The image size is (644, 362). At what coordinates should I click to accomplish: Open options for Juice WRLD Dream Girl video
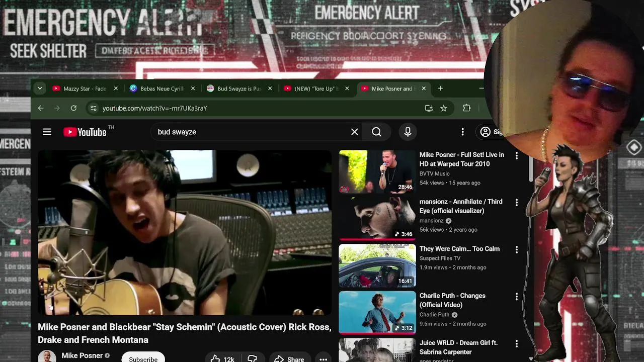[516, 343]
